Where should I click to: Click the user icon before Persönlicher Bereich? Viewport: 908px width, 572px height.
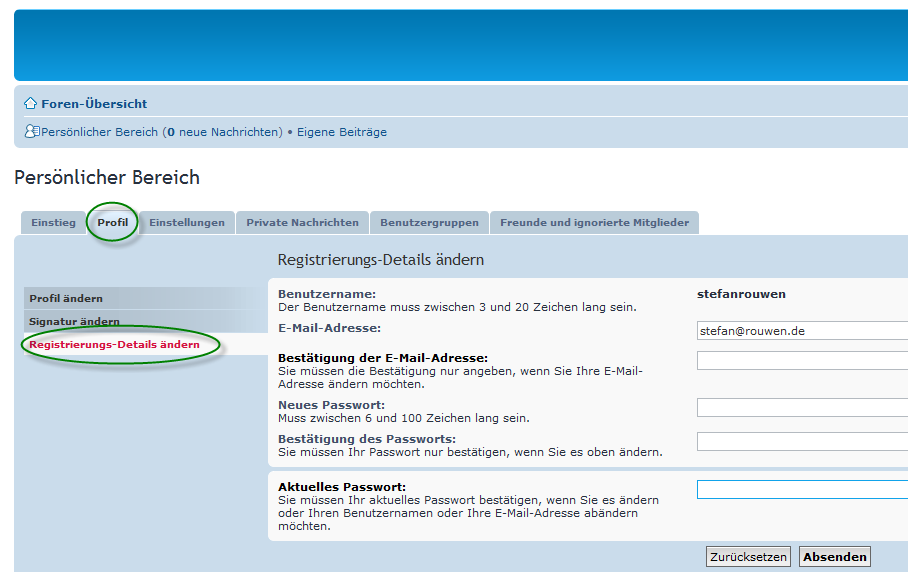point(32,132)
